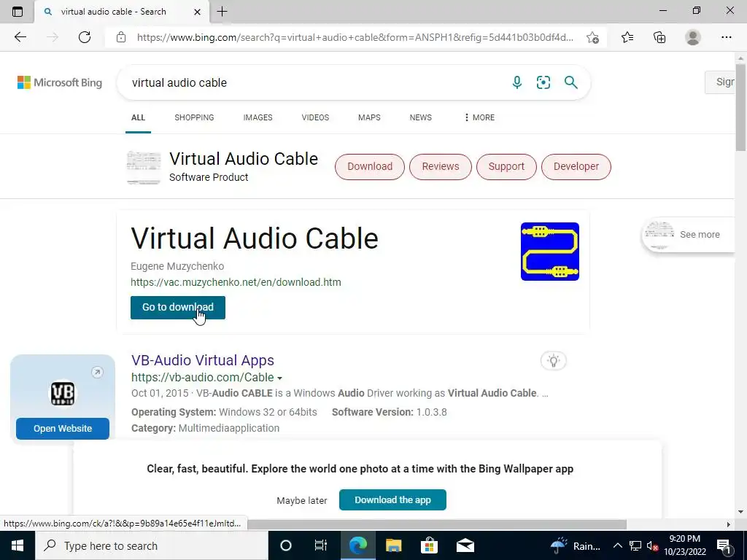
Task: Click the horizontal scrollbar right arrow
Action: 729,524
